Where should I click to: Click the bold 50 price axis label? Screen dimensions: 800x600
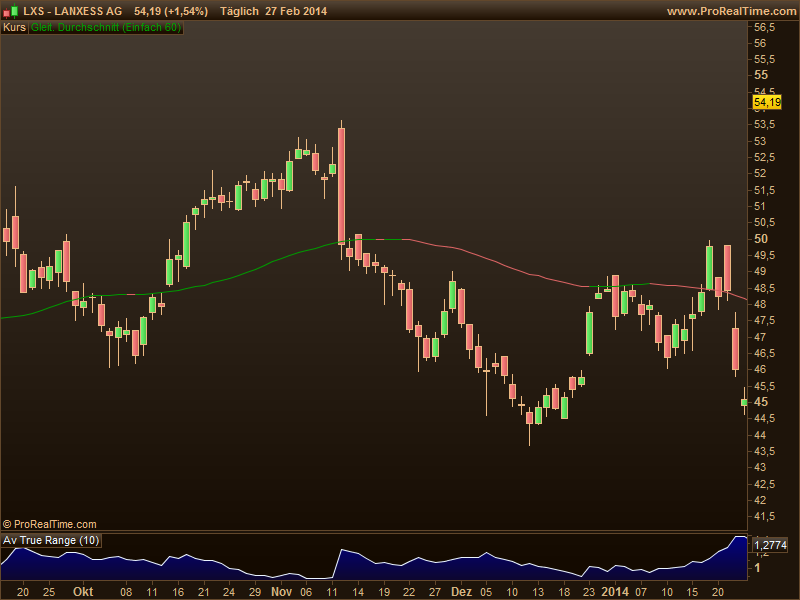pos(761,238)
